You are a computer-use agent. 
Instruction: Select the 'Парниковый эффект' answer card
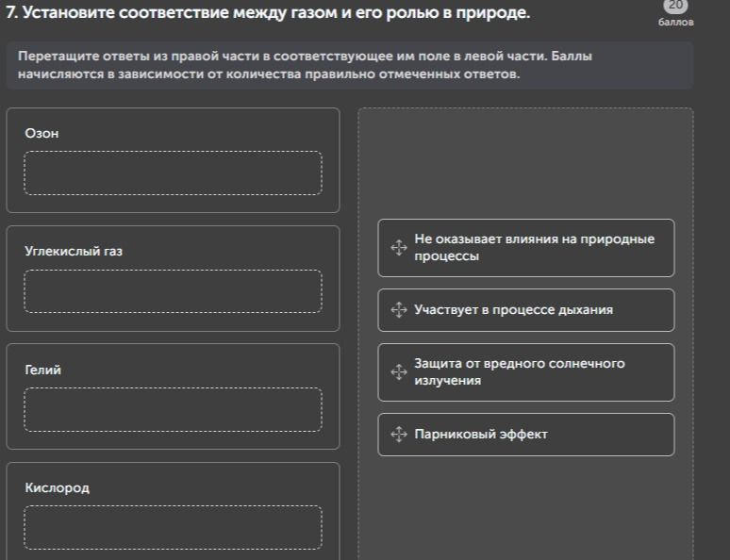coord(526,435)
